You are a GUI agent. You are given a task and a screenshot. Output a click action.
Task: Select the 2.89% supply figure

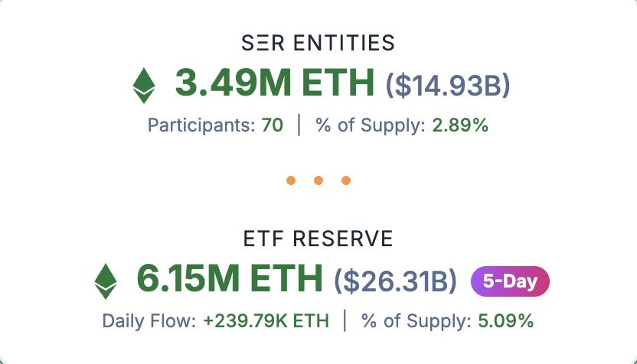pyautogui.click(x=460, y=125)
